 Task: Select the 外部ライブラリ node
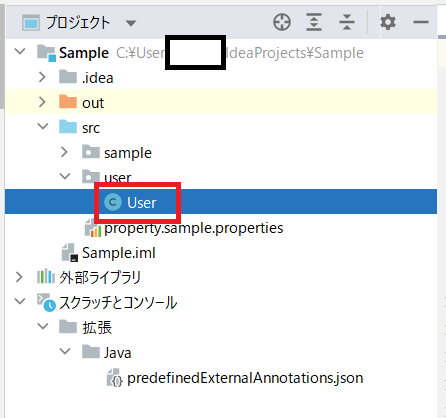click(100, 277)
